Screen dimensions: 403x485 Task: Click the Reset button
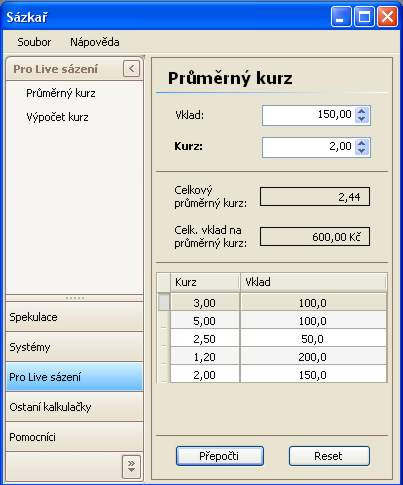pyautogui.click(x=329, y=456)
